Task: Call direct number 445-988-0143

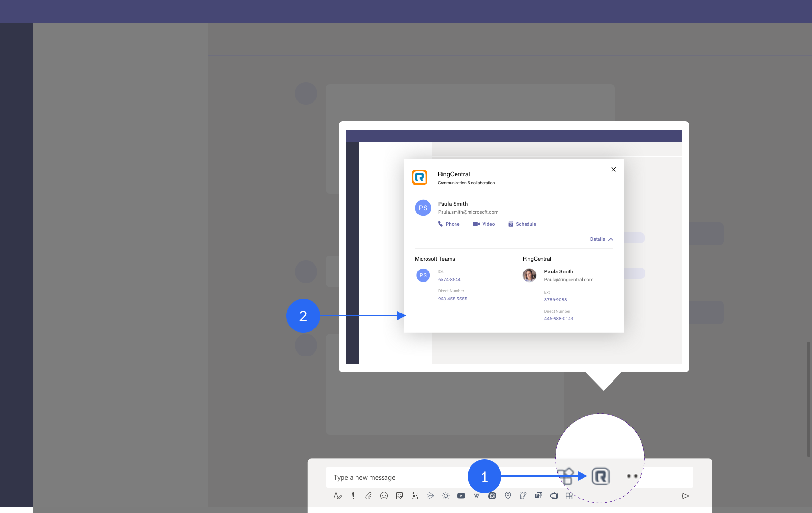Action: pos(559,319)
